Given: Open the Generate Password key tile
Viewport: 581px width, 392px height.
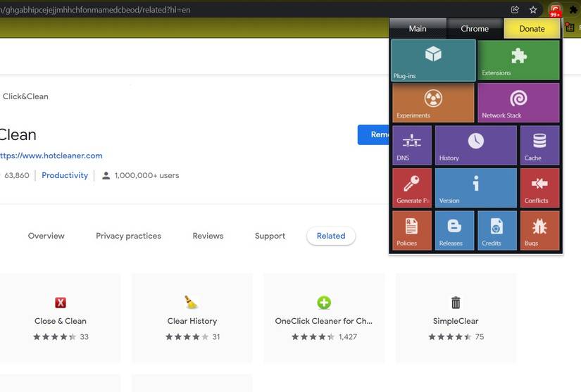Looking at the screenshot, I should 412,188.
